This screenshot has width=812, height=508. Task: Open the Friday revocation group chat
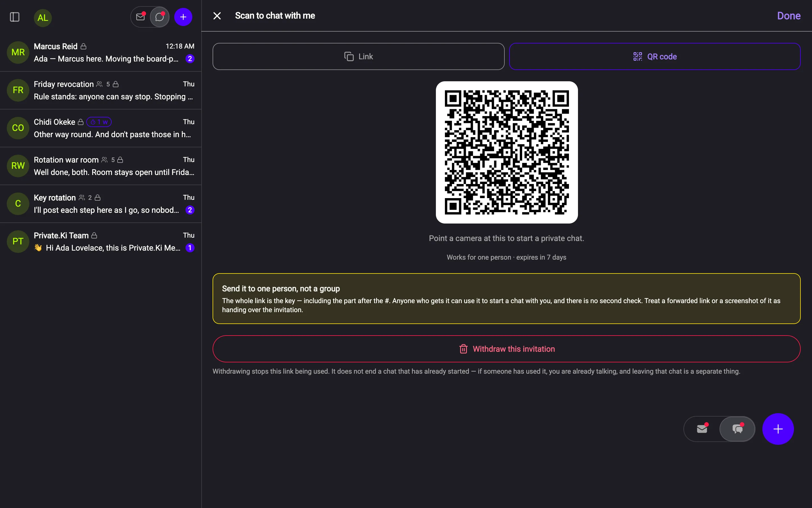pyautogui.click(x=101, y=90)
